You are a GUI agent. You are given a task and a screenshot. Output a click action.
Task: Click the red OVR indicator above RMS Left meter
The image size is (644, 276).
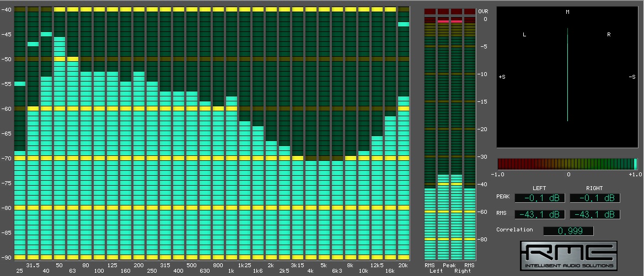430,12
